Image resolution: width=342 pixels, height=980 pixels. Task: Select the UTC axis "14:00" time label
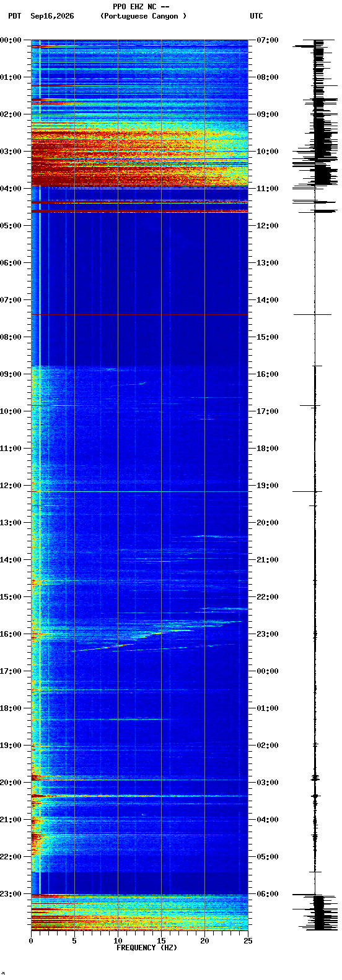267,300
